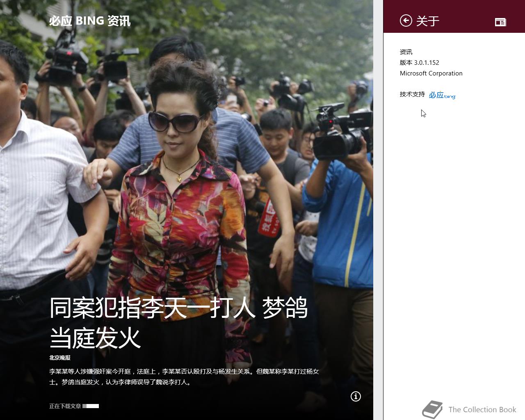This screenshot has width=525, height=420.
Task: Click the maroon About header bar
Action: point(454,16)
